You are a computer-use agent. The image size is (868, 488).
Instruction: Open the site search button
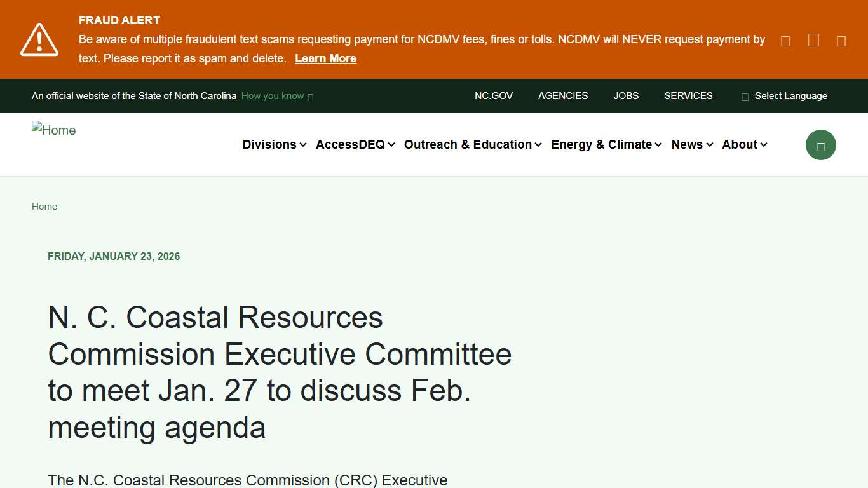point(820,144)
